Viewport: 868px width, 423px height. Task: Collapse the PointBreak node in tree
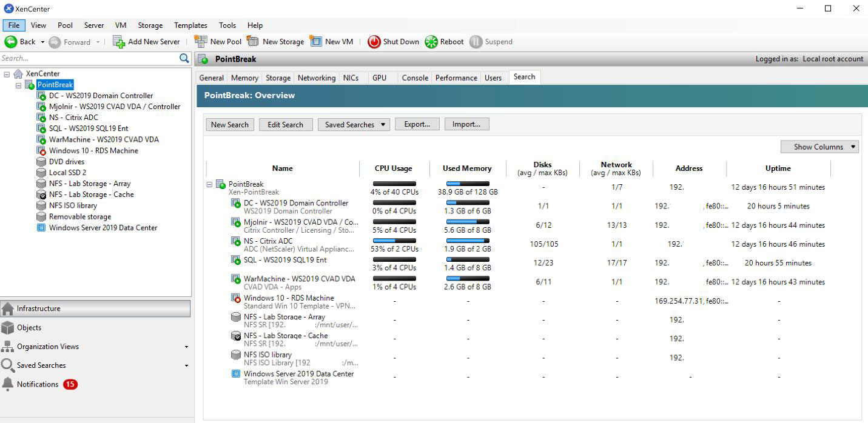pyautogui.click(x=19, y=85)
